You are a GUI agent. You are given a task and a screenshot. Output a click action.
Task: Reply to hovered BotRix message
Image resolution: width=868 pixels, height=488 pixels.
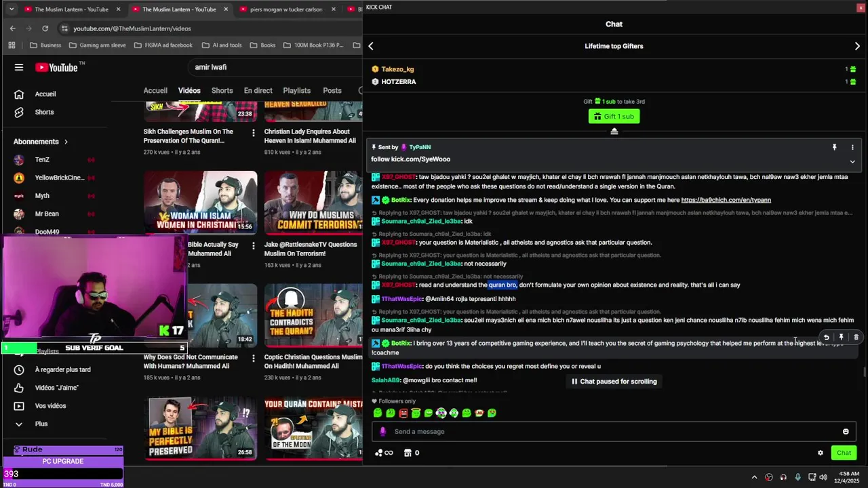pyautogui.click(x=826, y=337)
